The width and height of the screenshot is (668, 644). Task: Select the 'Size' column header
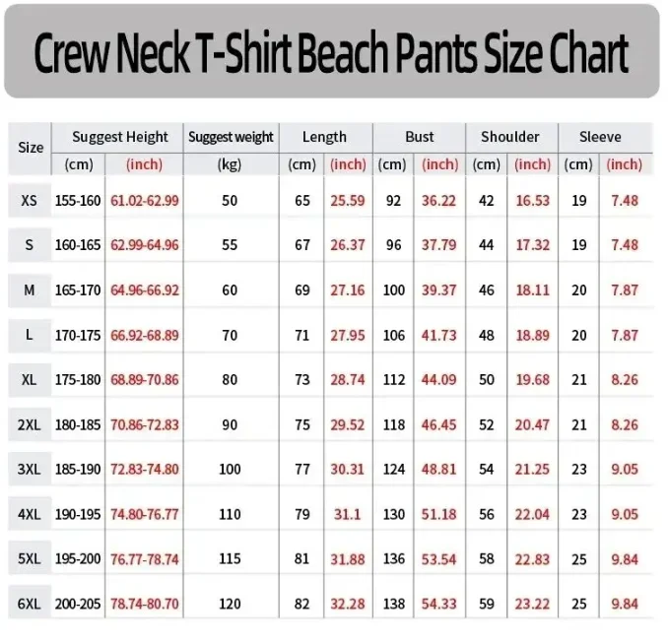[31, 148]
